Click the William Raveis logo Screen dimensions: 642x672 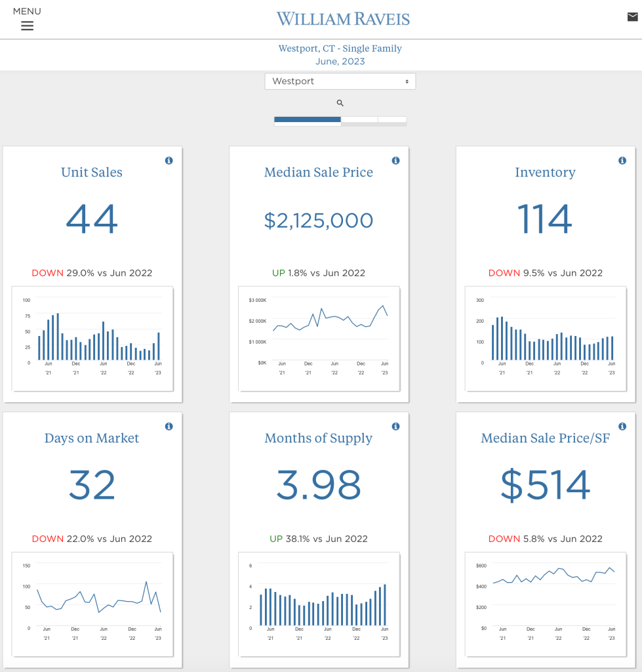pyautogui.click(x=343, y=18)
